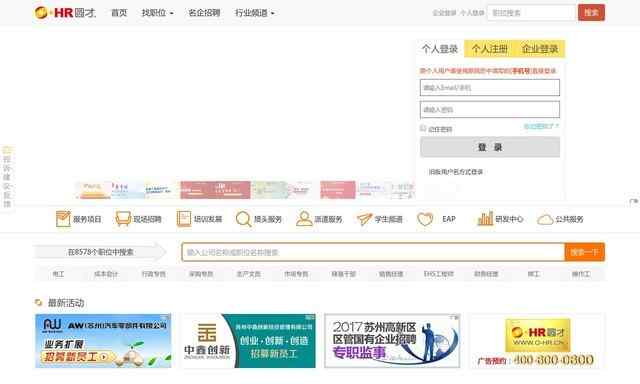Click the HR圆才 logo in the header
Viewport: 640px width, 384px height.
click(x=65, y=13)
